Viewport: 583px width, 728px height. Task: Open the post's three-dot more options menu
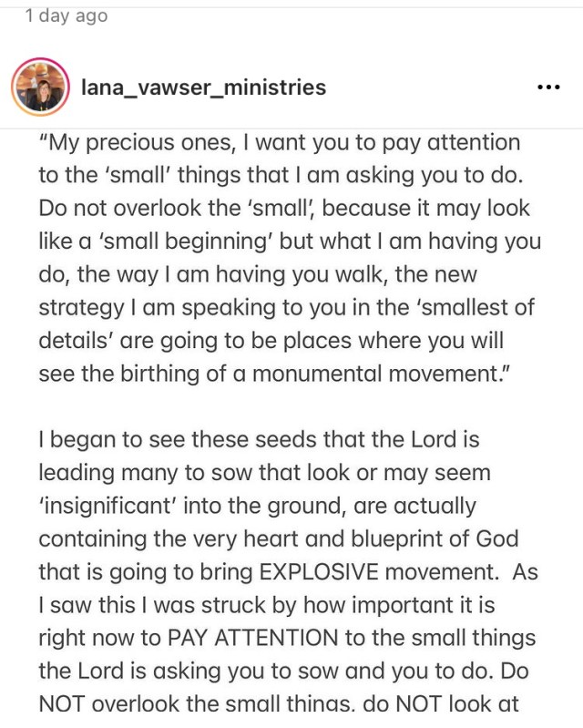[x=548, y=88]
